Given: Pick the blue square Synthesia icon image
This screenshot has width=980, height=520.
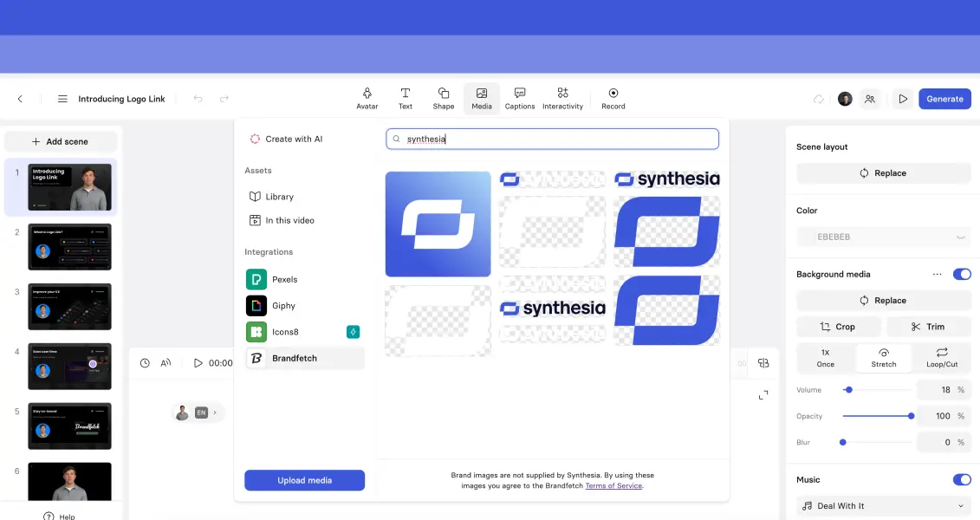Looking at the screenshot, I should [x=438, y=224].
